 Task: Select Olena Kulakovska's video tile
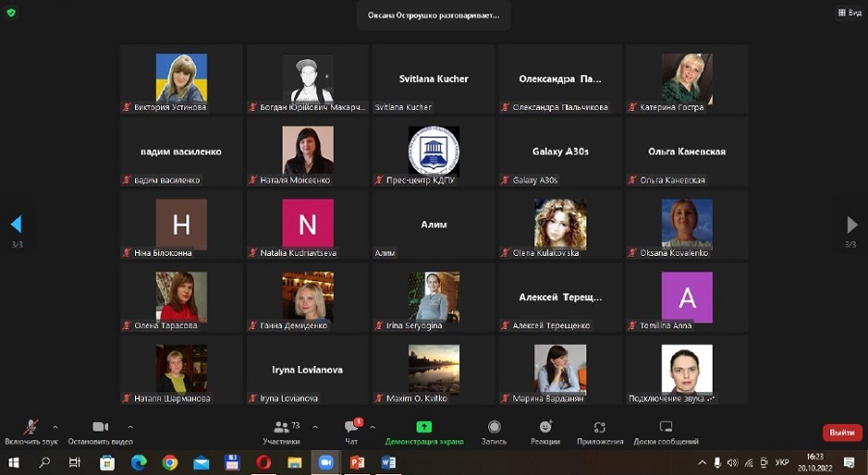point(559,225)
